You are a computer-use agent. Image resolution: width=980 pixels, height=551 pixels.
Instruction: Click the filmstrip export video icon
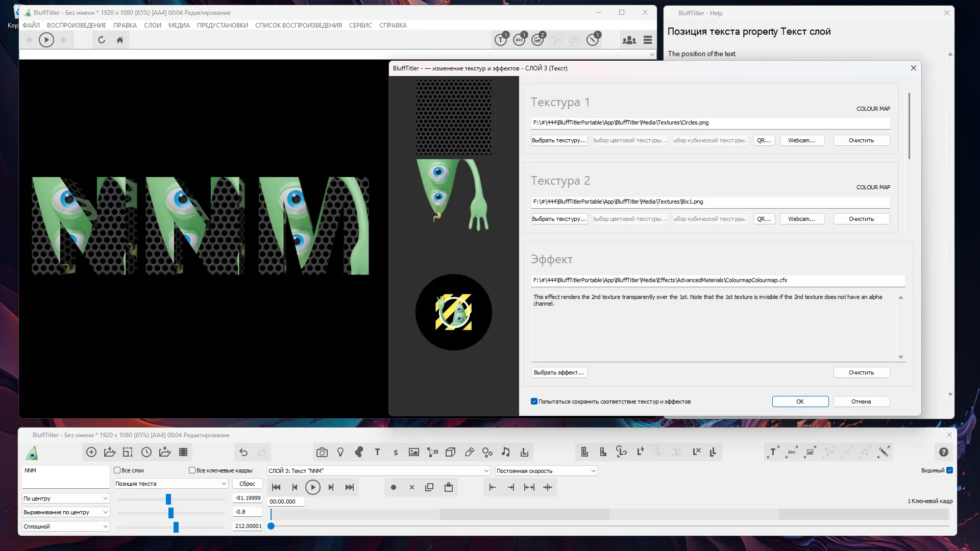pos(183,452)
